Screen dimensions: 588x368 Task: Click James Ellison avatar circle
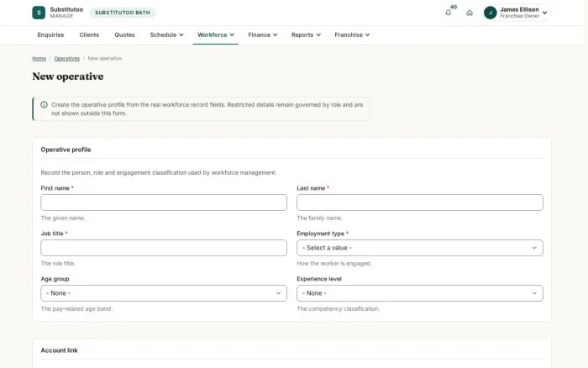[490, 13]
